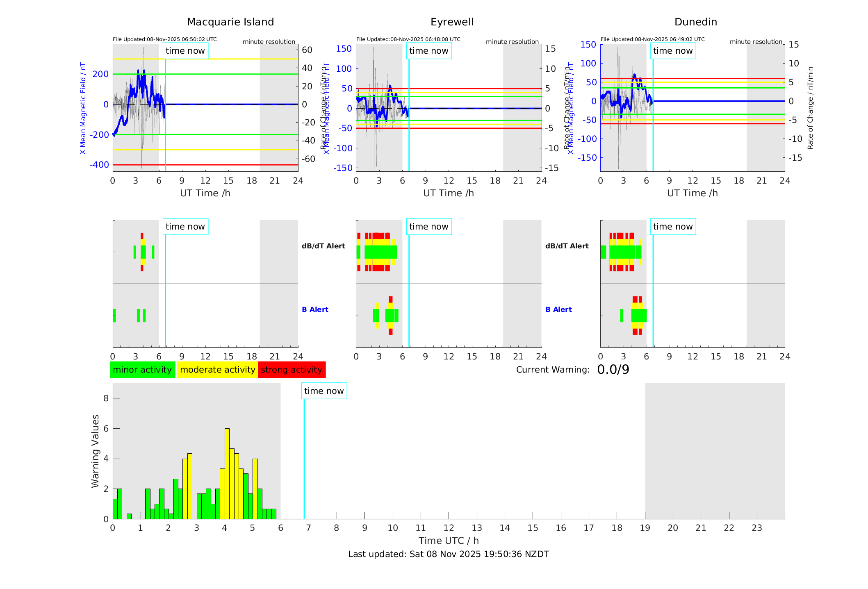868x589 pixels.
Task: Click the Current Warning 0.0/9 value
Action: click(613, 370)
